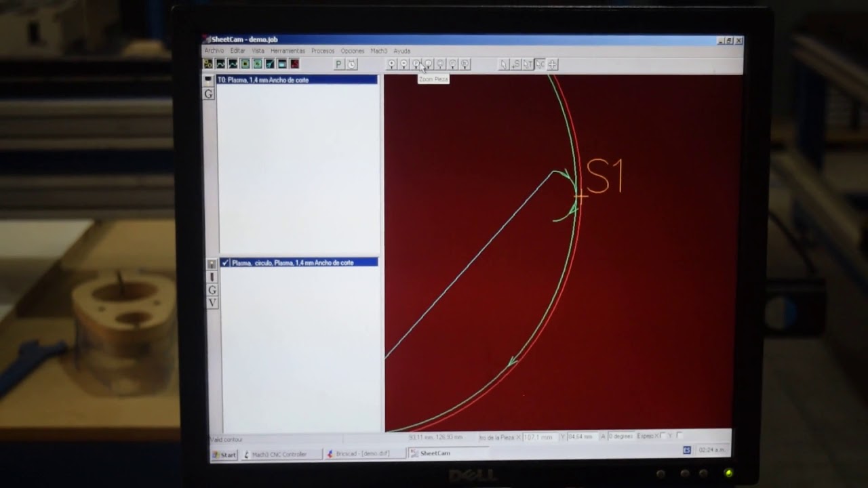Screen dimensions: 868x488
Task: Click the third toolbar icon with blue wavy line
Action: (233, 64)
